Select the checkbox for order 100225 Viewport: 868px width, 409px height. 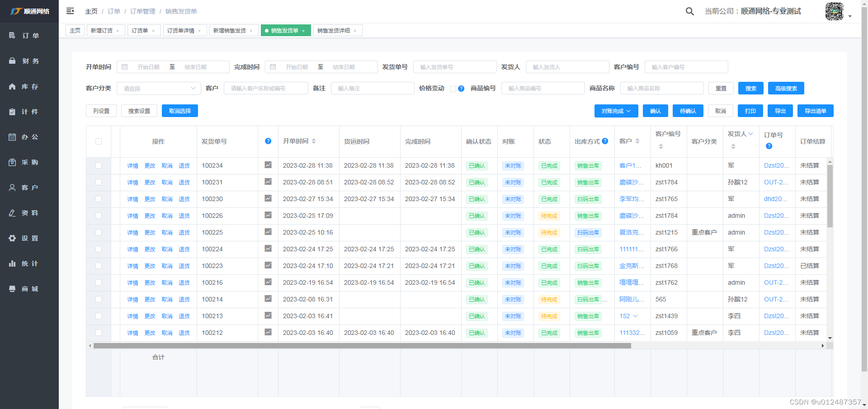click(x=99, y=232)
